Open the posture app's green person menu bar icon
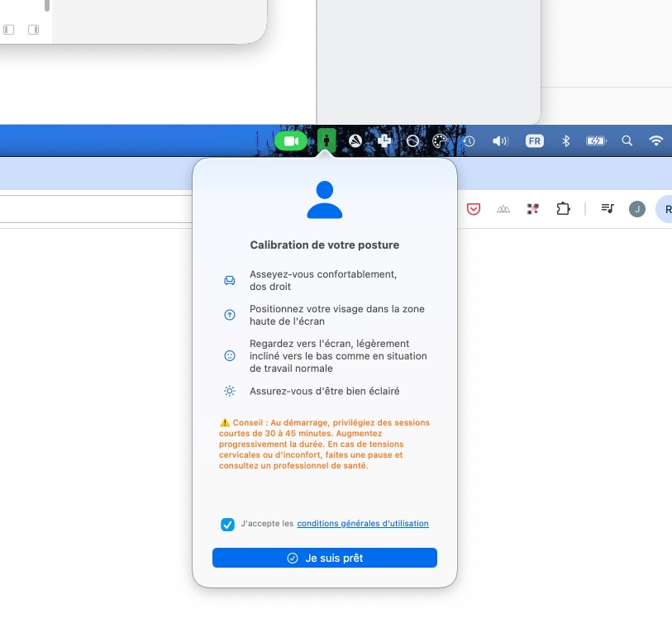The image size is (672, 623). pyautogui.click(x=326, y=140)
